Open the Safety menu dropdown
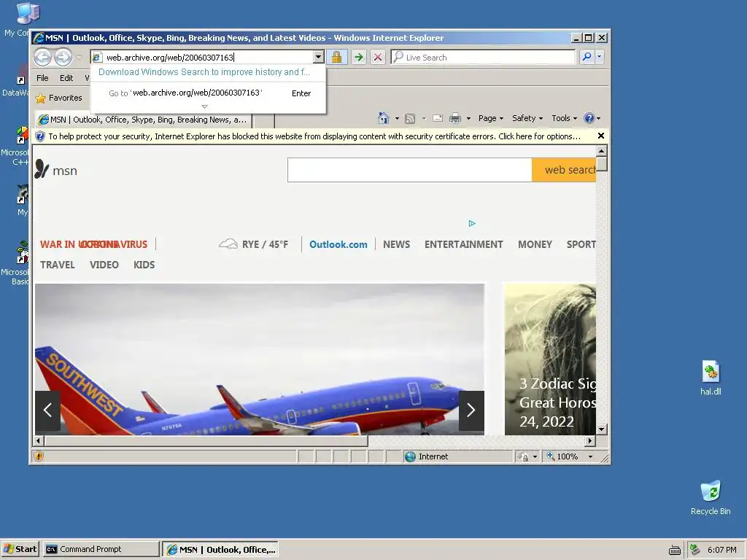The image size is (747, 560). point(527,118)
